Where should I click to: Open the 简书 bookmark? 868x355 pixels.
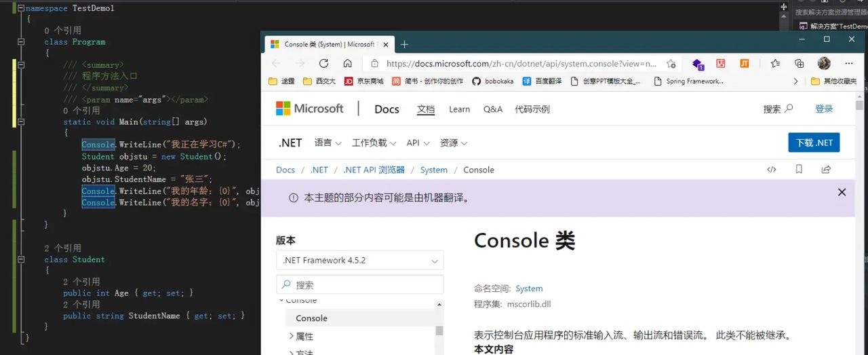click(427, 81)
